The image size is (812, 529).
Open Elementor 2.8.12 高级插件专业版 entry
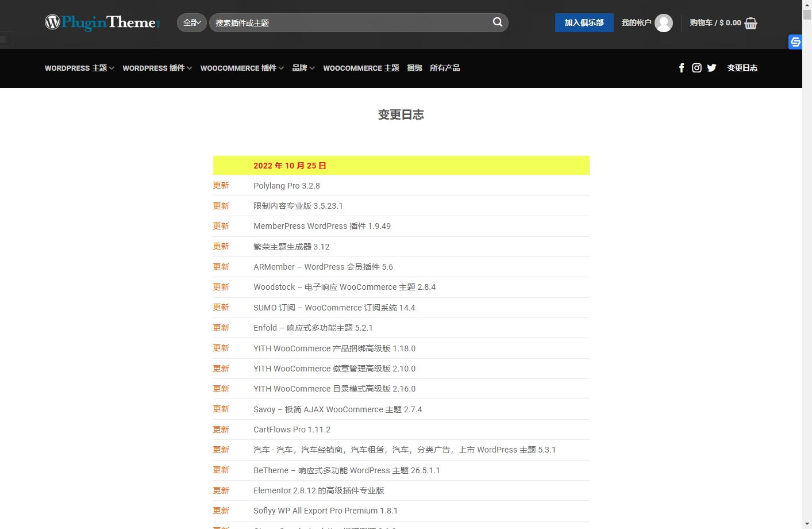[x=319, y=490]
